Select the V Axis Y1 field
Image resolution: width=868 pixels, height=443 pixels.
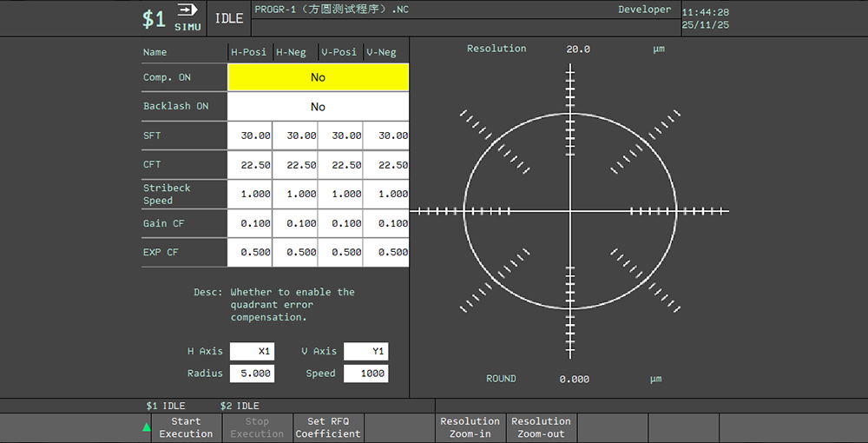point(365,351)
